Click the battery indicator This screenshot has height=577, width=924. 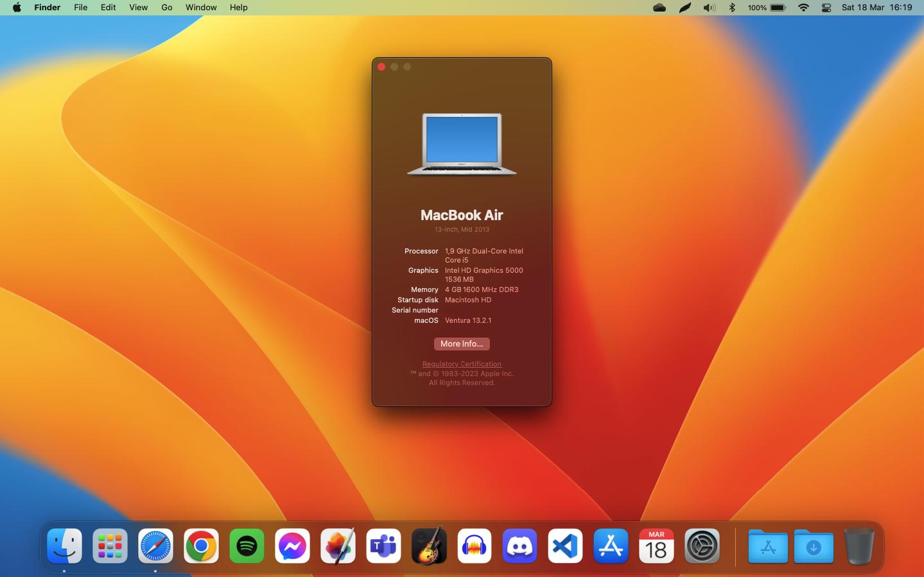tap(777, 7)
